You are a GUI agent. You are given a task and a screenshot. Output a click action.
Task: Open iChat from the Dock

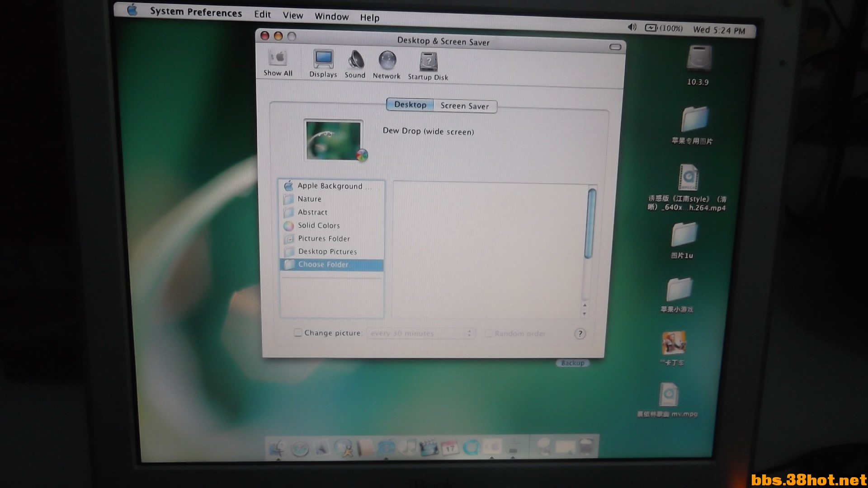click(x=343, y=448)
